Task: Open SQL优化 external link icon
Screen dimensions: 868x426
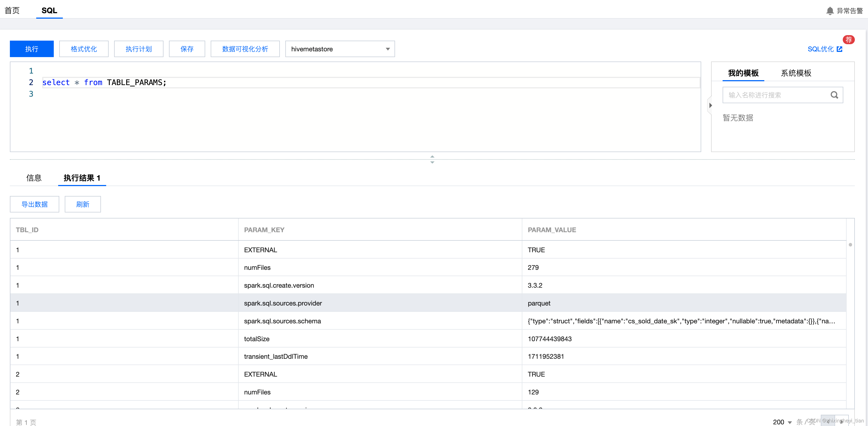Action: (840, 49)
